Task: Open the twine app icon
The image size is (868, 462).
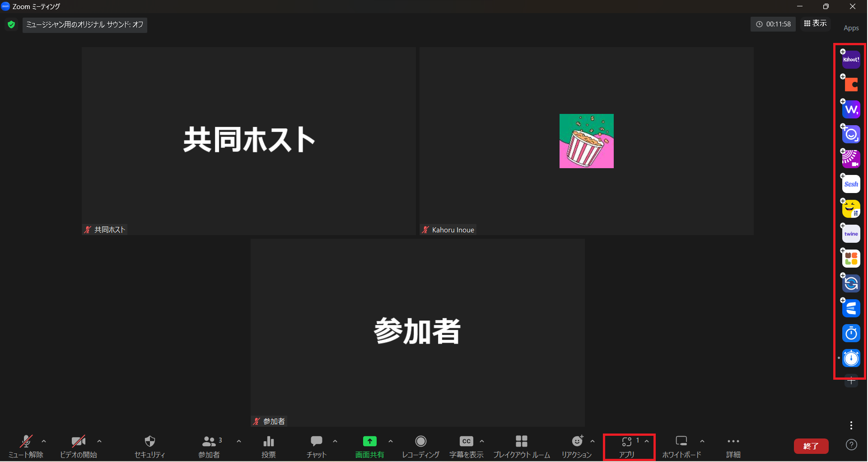Action: pos(851,234)
